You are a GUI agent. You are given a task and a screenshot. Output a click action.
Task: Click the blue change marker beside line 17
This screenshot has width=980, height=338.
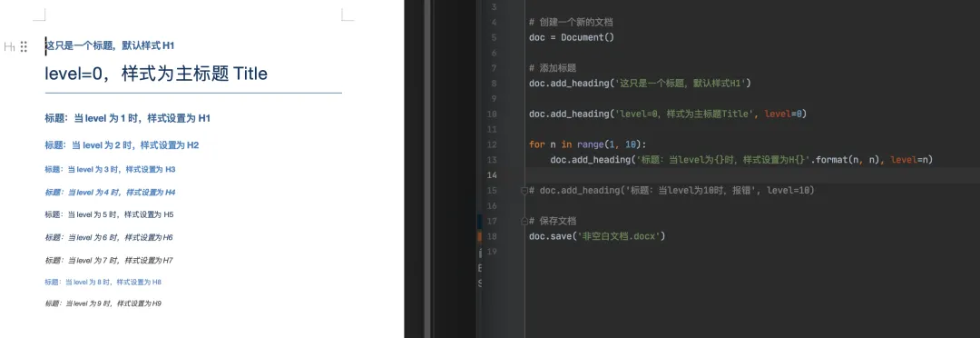point(479,221)
